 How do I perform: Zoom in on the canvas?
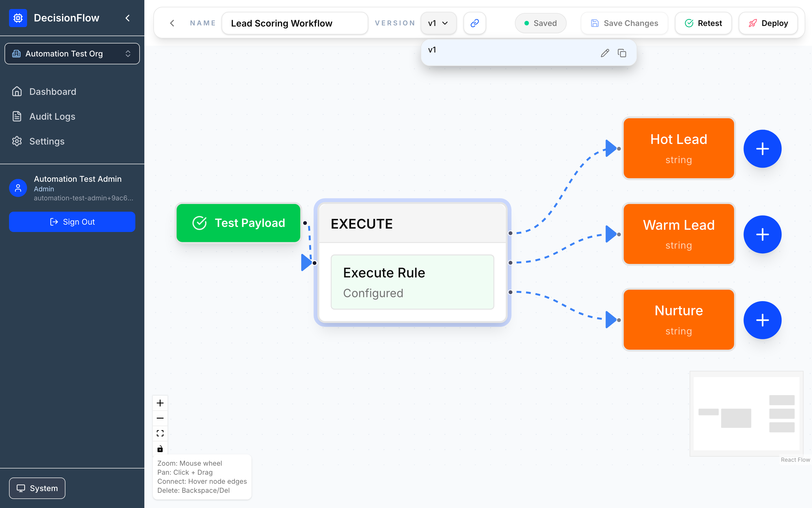tap(160, 403)
